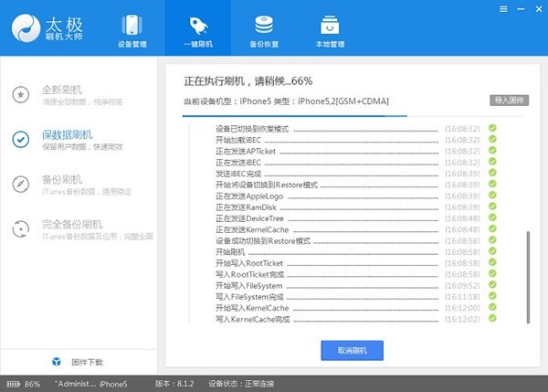Click the log list vertical scrollbar

click(528, 277)
